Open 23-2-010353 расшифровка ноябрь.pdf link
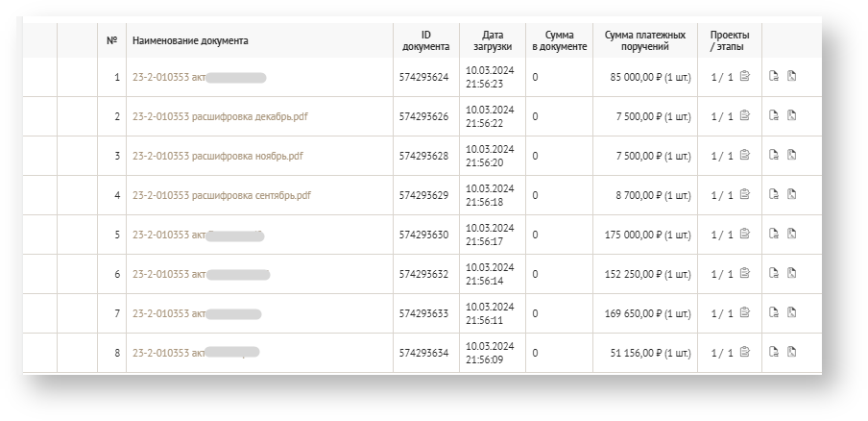This screenshot has height=421, width=868. click(x=217, y=156)
